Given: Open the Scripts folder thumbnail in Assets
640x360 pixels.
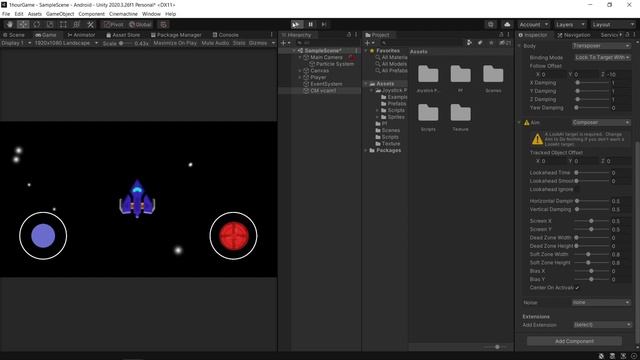Looking at the screenshot, I should pyautogui.click(x=428, y=117).
